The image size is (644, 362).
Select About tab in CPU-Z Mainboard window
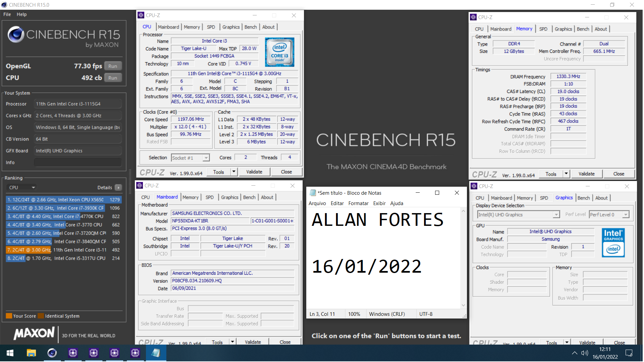[267, 197]
